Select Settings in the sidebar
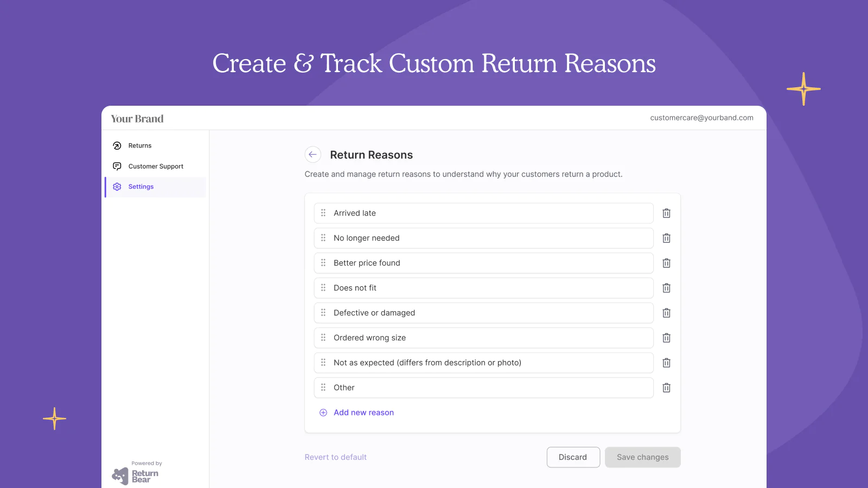The image size is (868, 488). tap(155, 187)
